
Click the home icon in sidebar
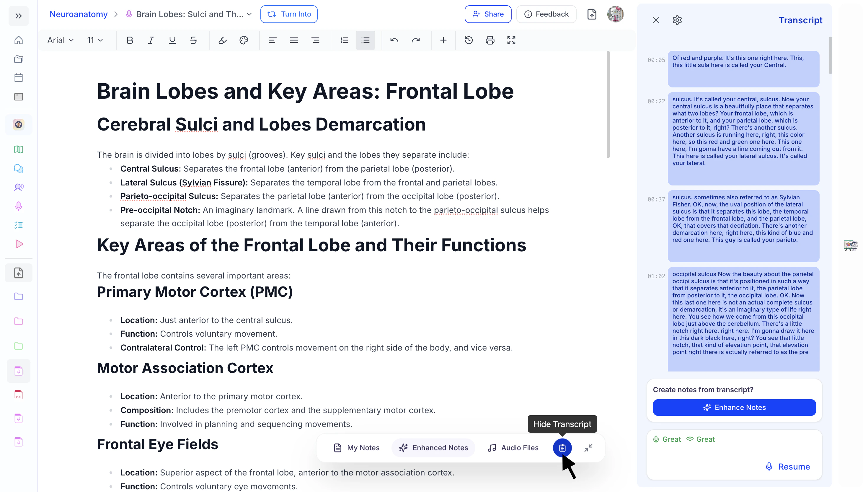pyautogui.click(x=19, y=40)
